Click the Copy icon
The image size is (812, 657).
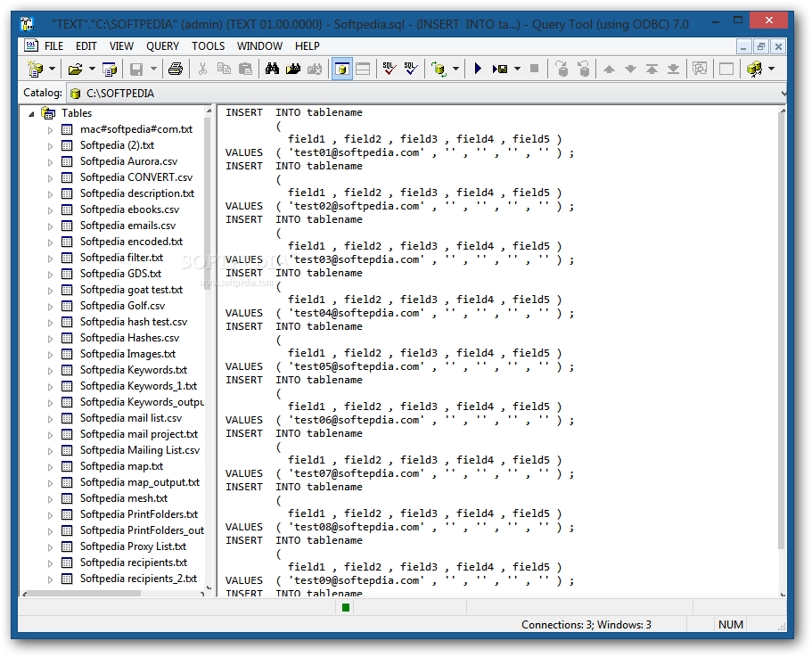224,69
